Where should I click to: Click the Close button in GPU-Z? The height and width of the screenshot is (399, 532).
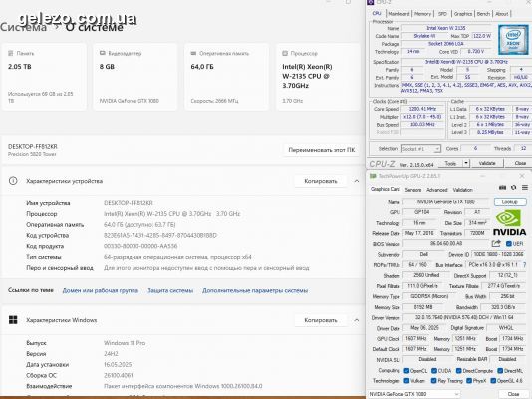click(513, 394)
